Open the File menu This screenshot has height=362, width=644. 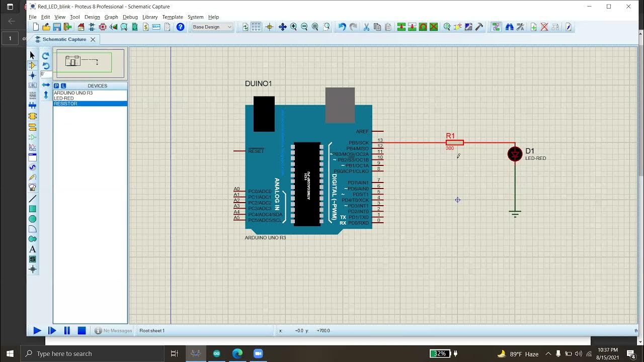point(33,17)
